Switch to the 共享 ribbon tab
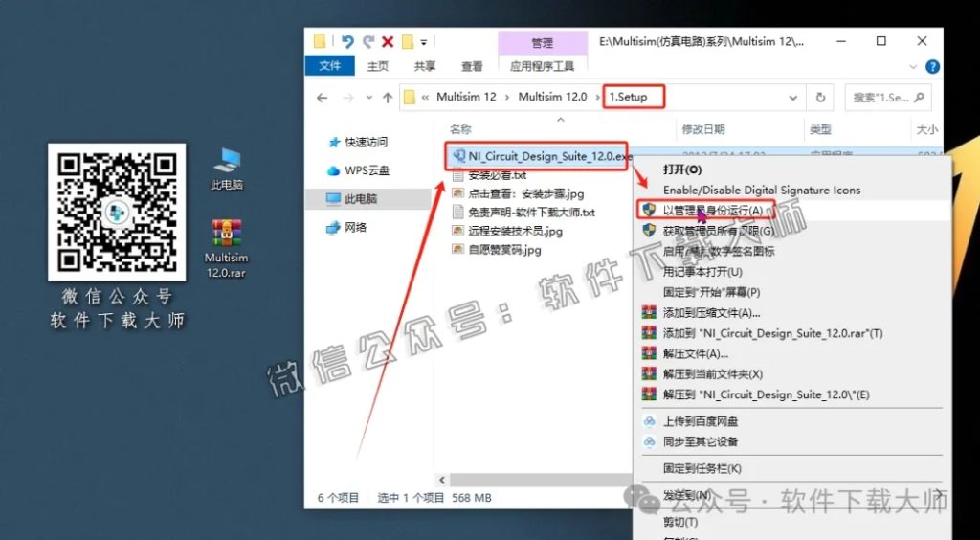Viewport: 980px width, 540px height. click(x=424, y=66)
